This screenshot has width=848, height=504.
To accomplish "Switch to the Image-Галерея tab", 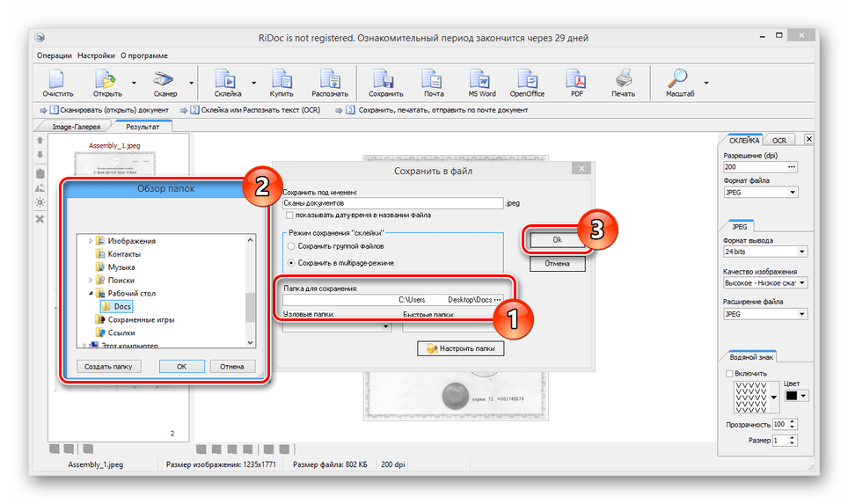I will point(77,126).
